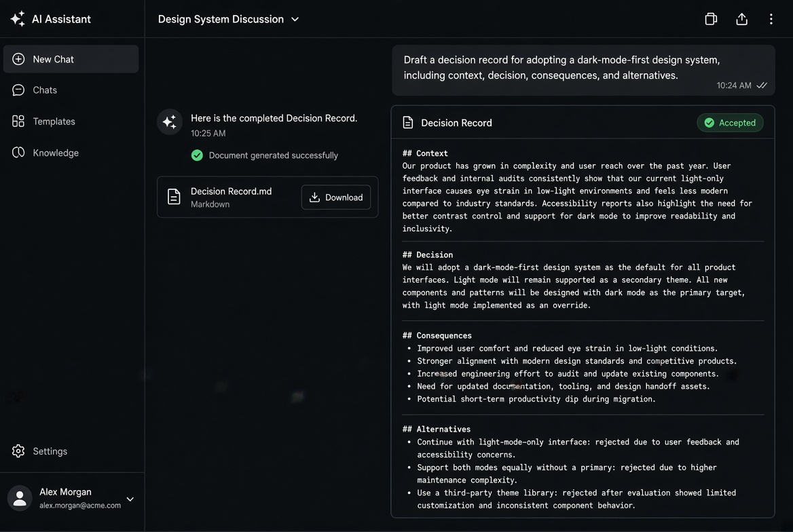Click the '## Alternatives' heading
Screen dimensions: 793x532
click(x=437, y=430)
